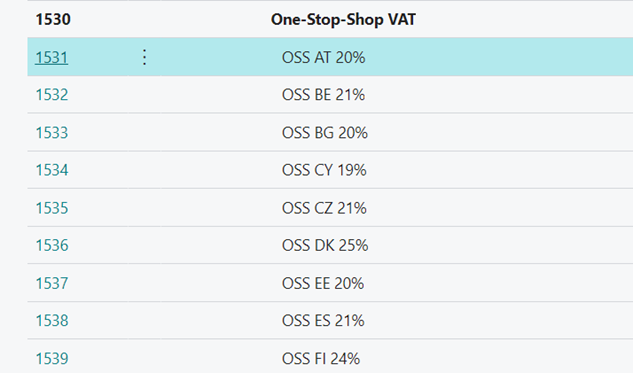Open account number 1538 link

point(52,321)
